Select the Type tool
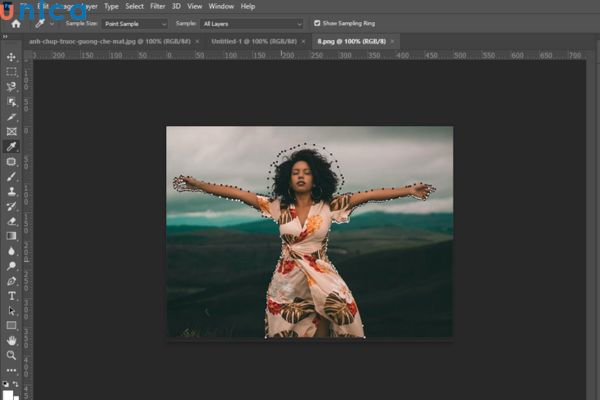 pos(12,295)
